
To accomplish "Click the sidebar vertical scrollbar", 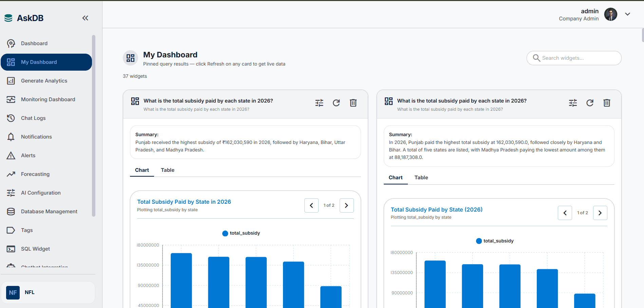I will [94, 126].
